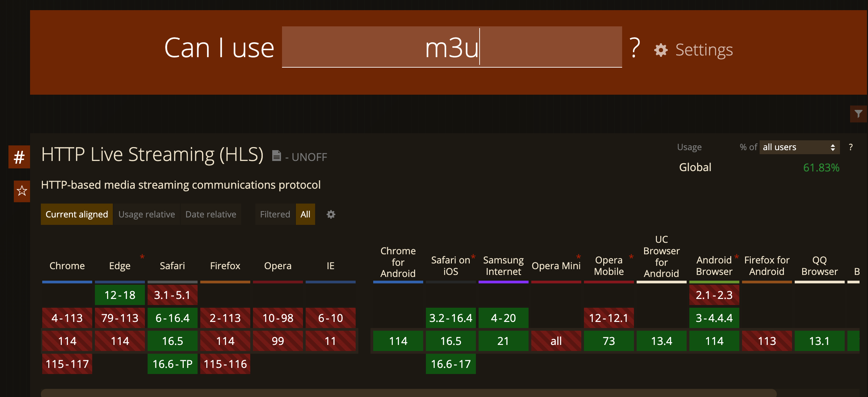Viewport: 868px width, 397px height.
Task: Click the Firefox column header
Action: coord(225,266)
